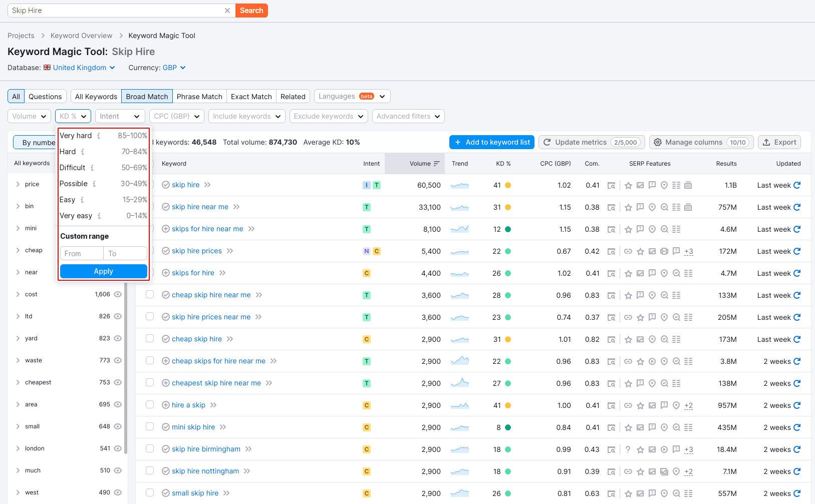Viewport: 815px width, 504px height.
Task: Click info icon beside Easy range
Action: (x=82, y=200)
